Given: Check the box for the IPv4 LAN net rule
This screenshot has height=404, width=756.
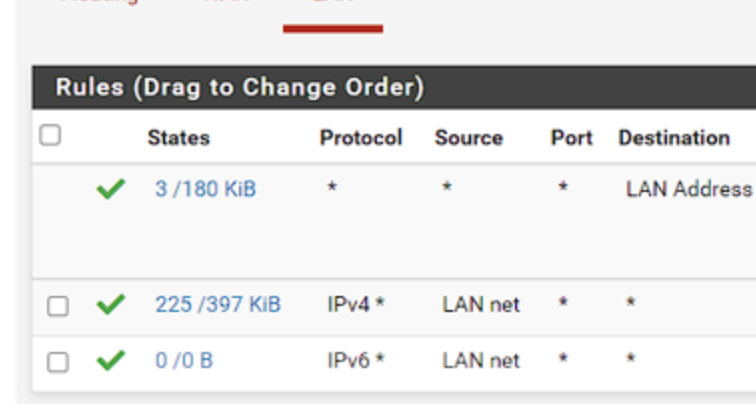Looking at the screenshot, I should 58,306.
